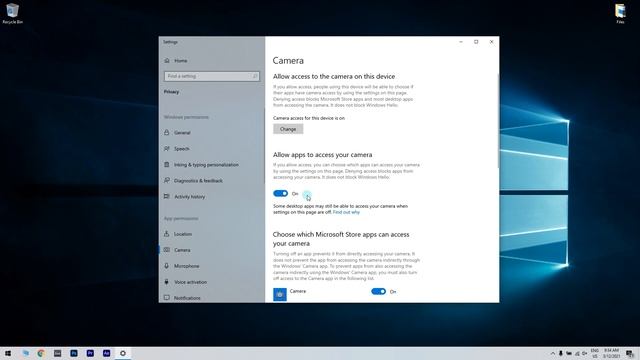The height and width of the screenshot is (360, 640).
Task: Click the Settings gear taskbar icon
Action: pos(123,353)
